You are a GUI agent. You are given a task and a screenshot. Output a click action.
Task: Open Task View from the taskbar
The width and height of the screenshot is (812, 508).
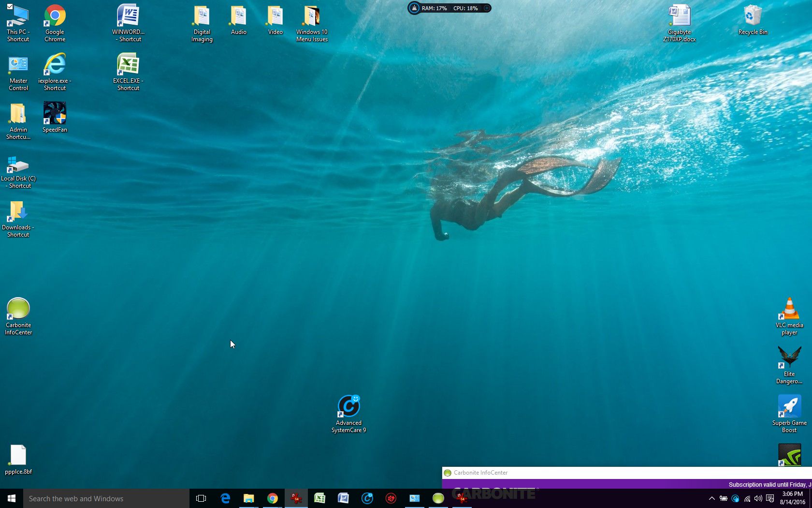pos(201,498)
